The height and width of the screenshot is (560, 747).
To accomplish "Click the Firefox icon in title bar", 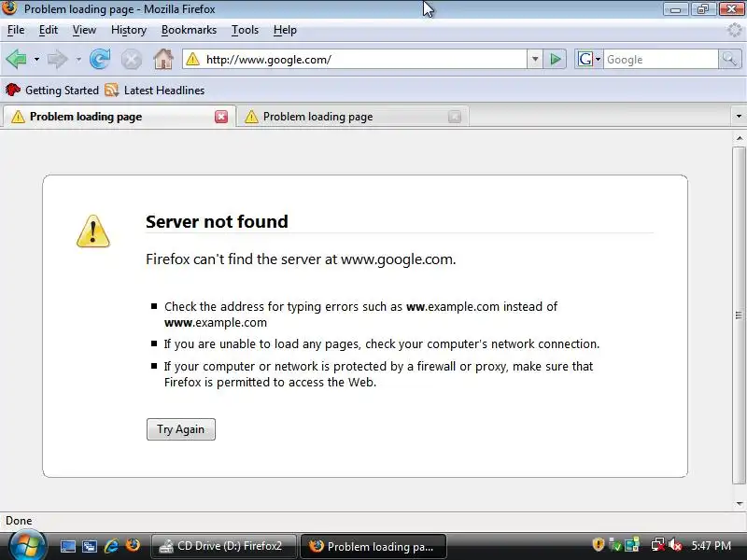I will click(9, 7).
